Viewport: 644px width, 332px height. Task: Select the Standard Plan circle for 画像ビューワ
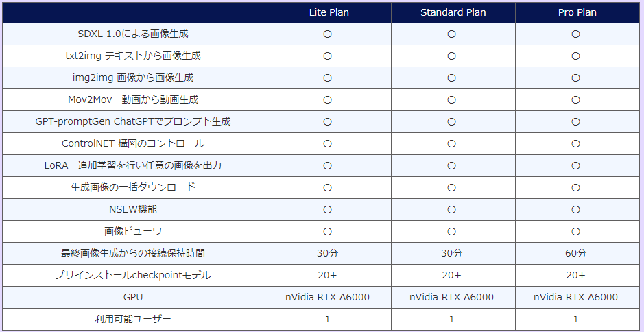(x=451, y=231)
